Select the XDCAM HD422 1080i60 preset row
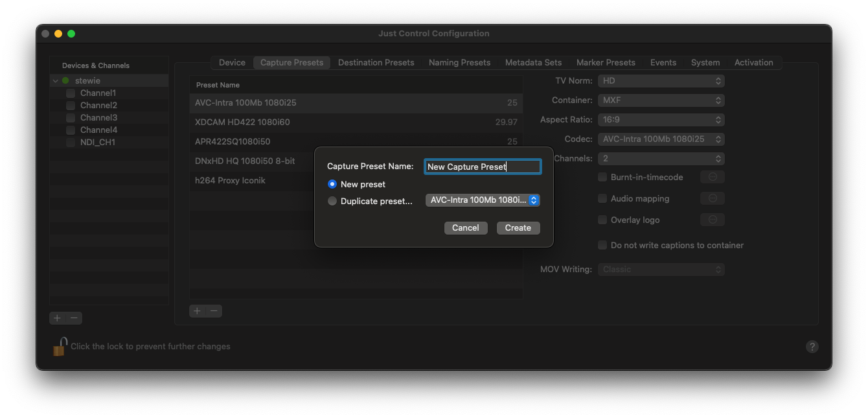This screenshot has height=418, width=868. [356, 122]
